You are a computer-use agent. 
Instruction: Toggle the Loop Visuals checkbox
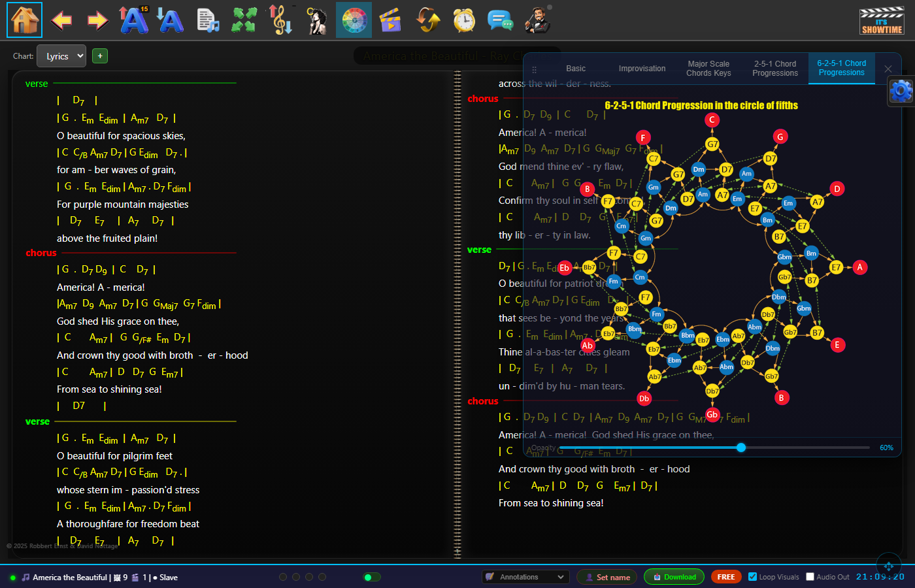[x=752, y=577]
